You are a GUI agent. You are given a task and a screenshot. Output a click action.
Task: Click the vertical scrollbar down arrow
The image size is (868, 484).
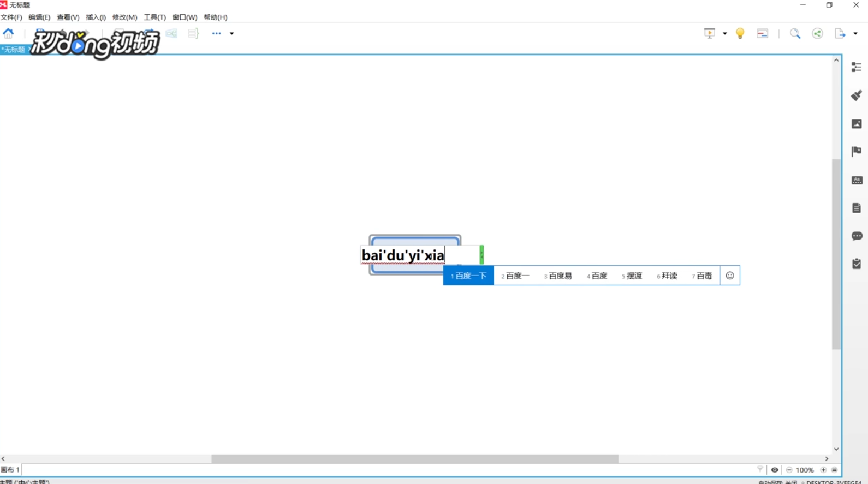[x=836, y=449]
